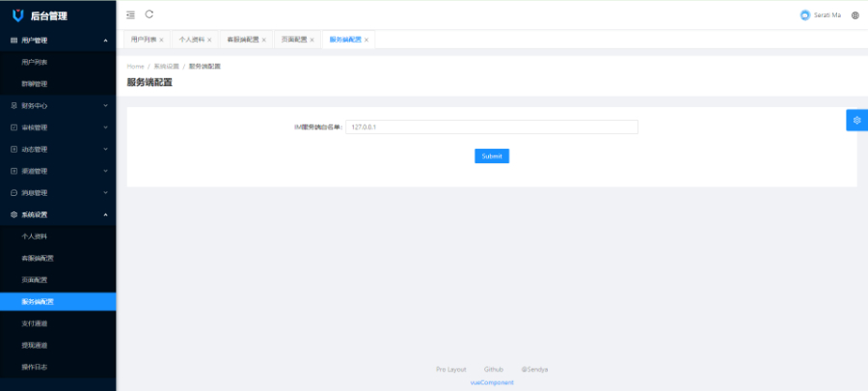This screenshot has width=868, height=391.
Task: Switch to the 客服端配置 tab
Action: click(242, 40)
